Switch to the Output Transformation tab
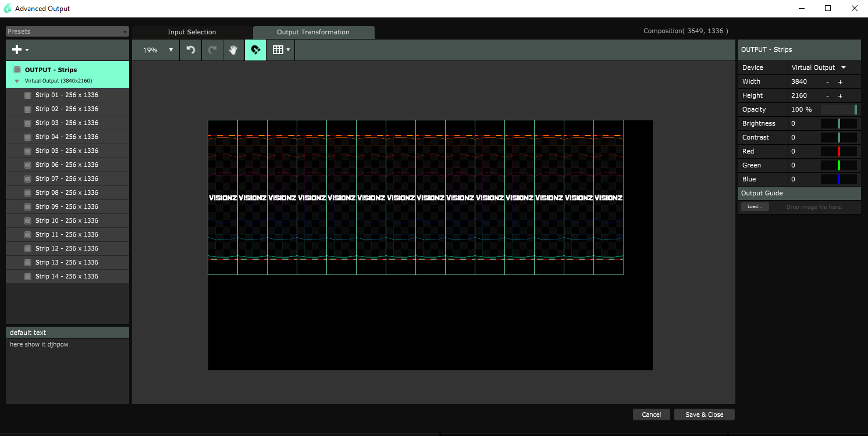The width and height of the screenshot is (868, 436). tap(313, 33)
